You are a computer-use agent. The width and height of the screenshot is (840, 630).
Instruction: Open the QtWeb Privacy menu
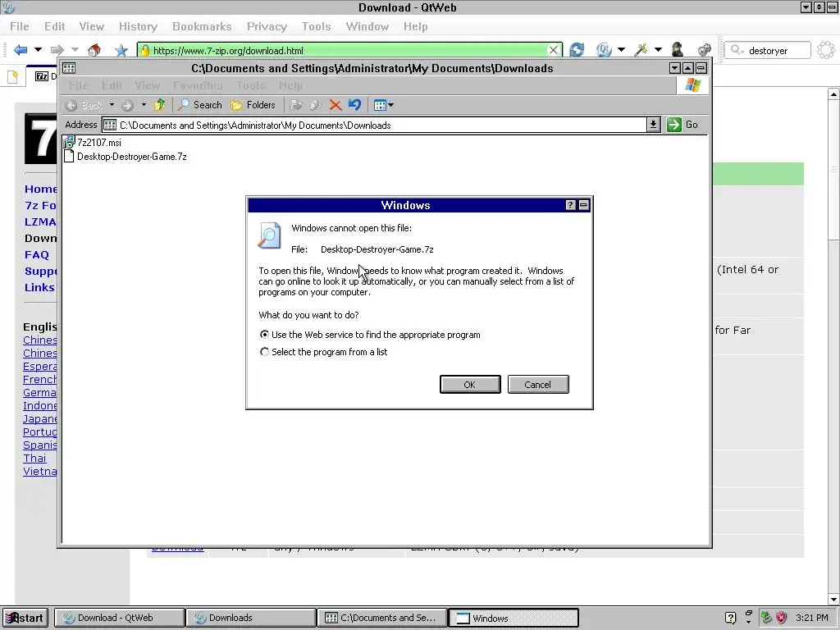(267, 26)
